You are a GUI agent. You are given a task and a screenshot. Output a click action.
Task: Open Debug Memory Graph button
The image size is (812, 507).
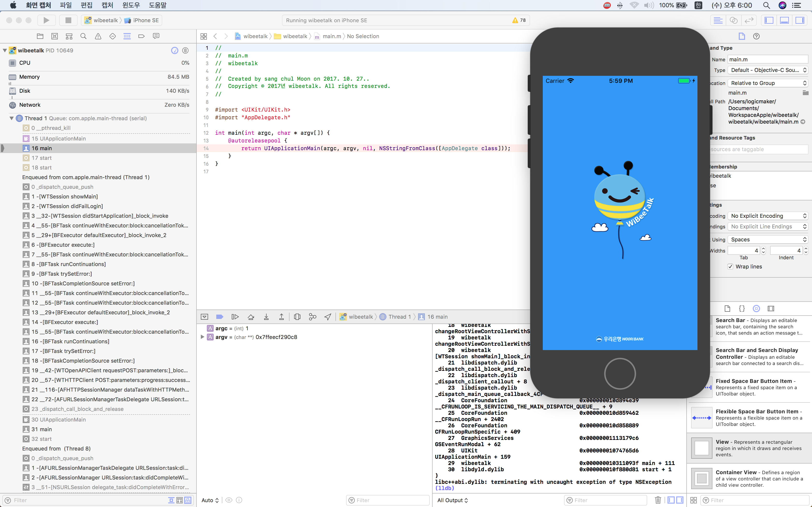[312, 317]
